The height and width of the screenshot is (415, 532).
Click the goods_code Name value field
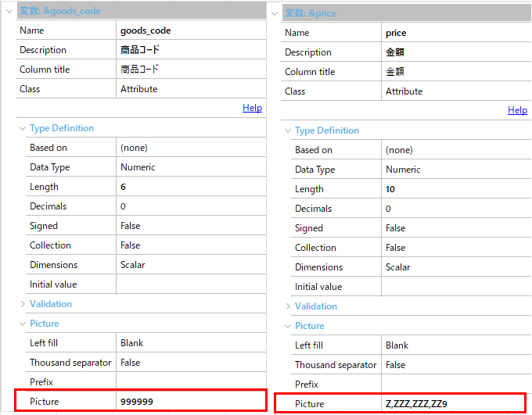click(x=190, y=30)
